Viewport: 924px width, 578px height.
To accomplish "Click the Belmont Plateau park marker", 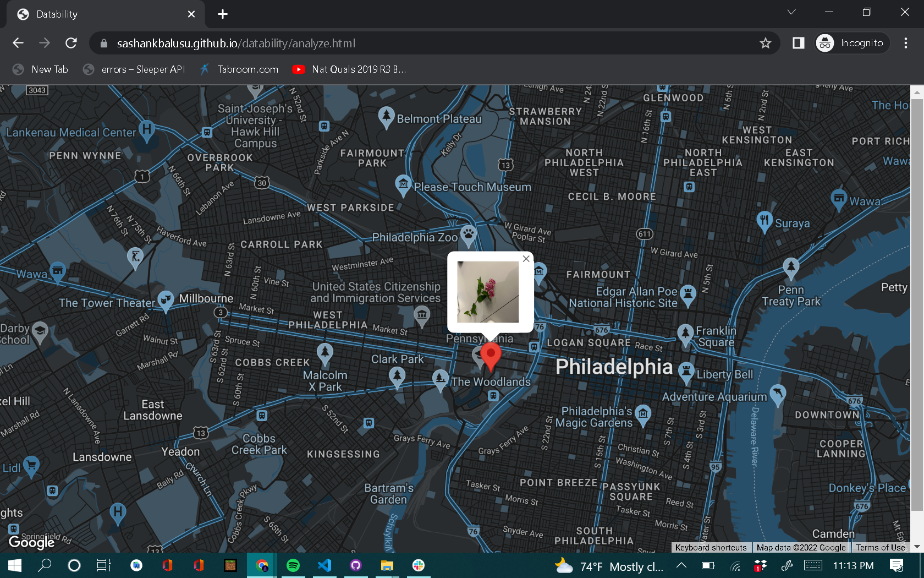I will 386,117.
